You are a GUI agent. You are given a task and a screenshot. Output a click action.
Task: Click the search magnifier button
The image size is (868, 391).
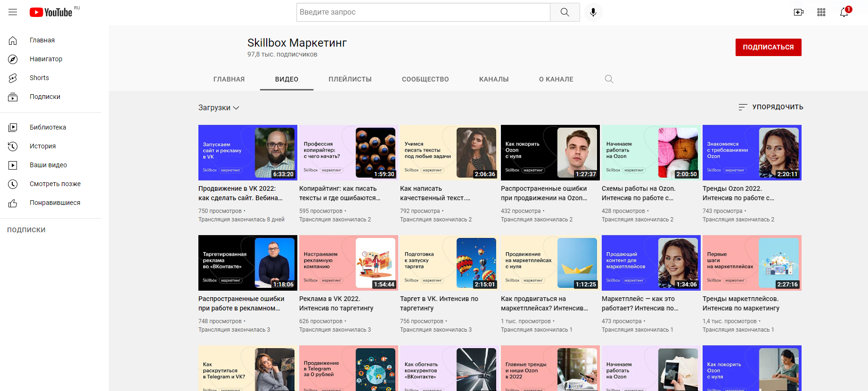point(565,12)
